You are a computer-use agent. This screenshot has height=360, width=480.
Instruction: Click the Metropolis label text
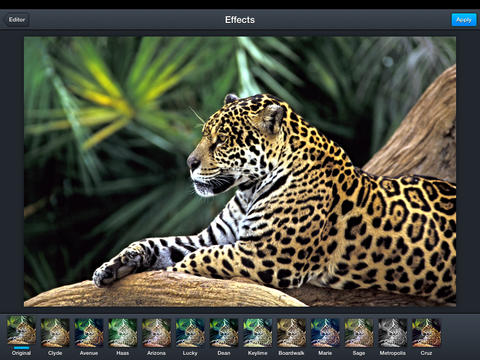(392, 353)
